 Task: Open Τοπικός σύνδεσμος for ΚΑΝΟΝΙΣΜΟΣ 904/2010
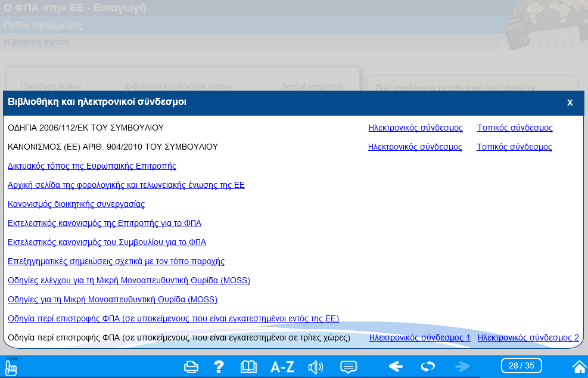pyautogui.click(x=514, y=147)
